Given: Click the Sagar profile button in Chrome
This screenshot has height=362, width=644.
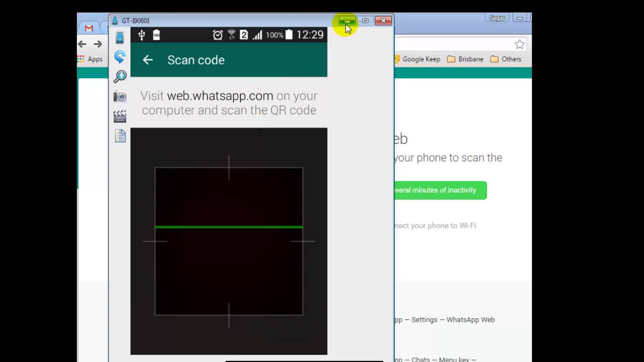Looking at the screenshot, I should (497, 18).
